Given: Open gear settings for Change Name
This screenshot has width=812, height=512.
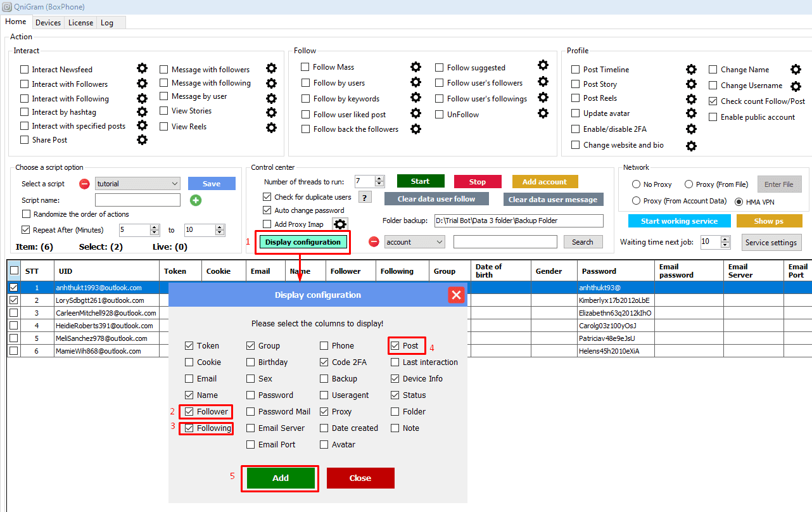Looking at the screenshot, I should [x=796, y=70].
